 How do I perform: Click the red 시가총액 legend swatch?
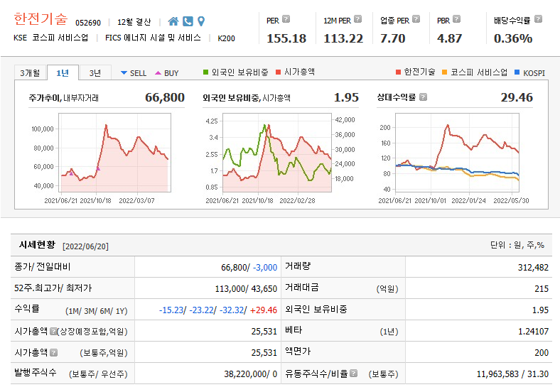point(279,72)
